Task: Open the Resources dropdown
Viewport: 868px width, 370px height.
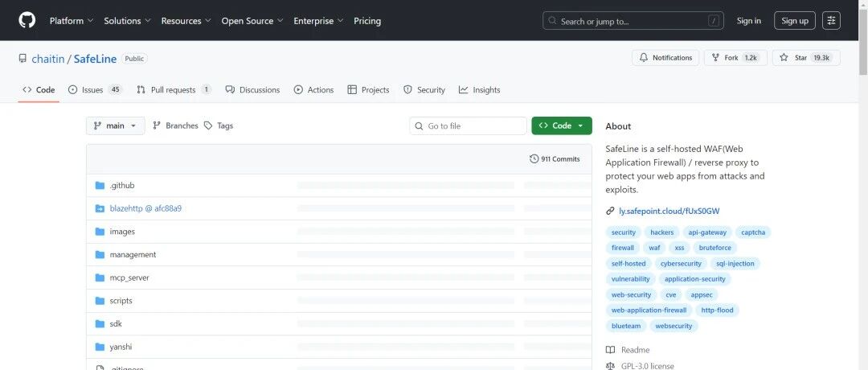Action: click(186, 21)
